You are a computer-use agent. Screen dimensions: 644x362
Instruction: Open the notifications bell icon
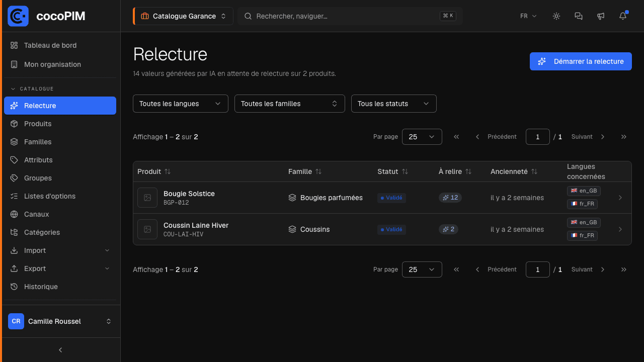pos(623,16)
